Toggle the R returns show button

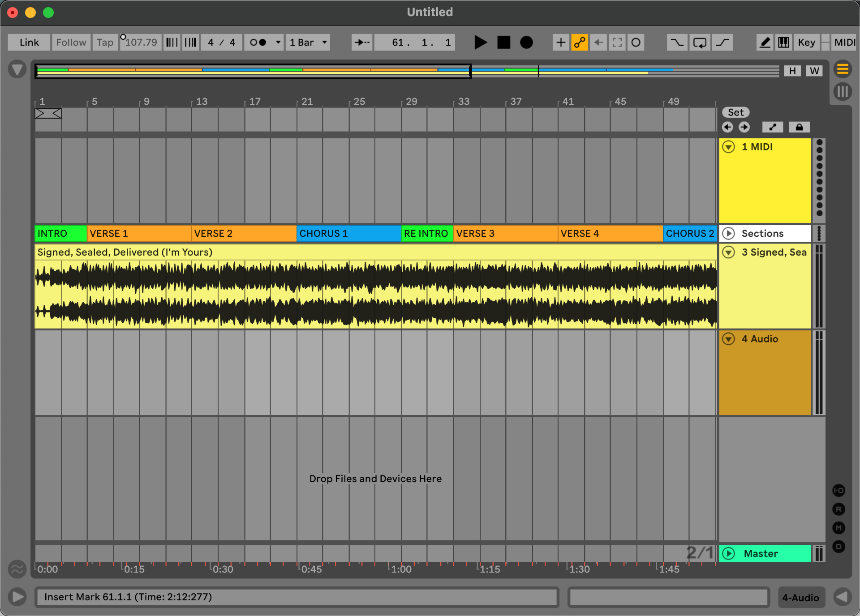coord(839,509)
